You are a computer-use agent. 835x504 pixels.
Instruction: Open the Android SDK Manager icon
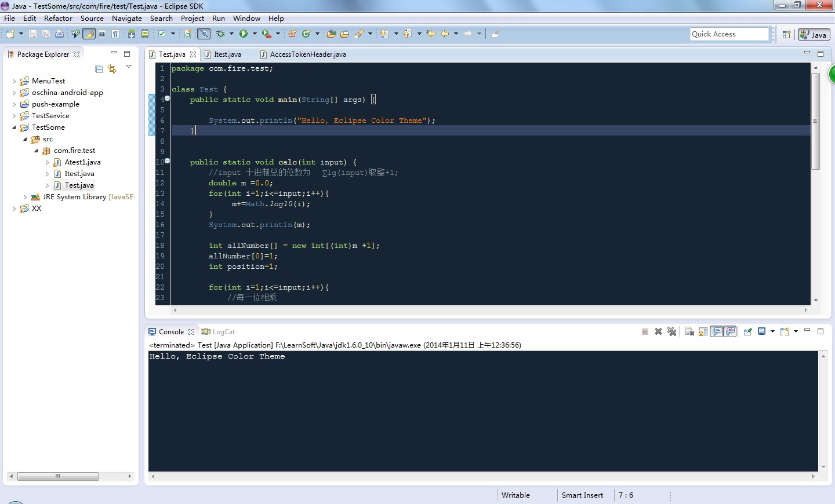132,34
